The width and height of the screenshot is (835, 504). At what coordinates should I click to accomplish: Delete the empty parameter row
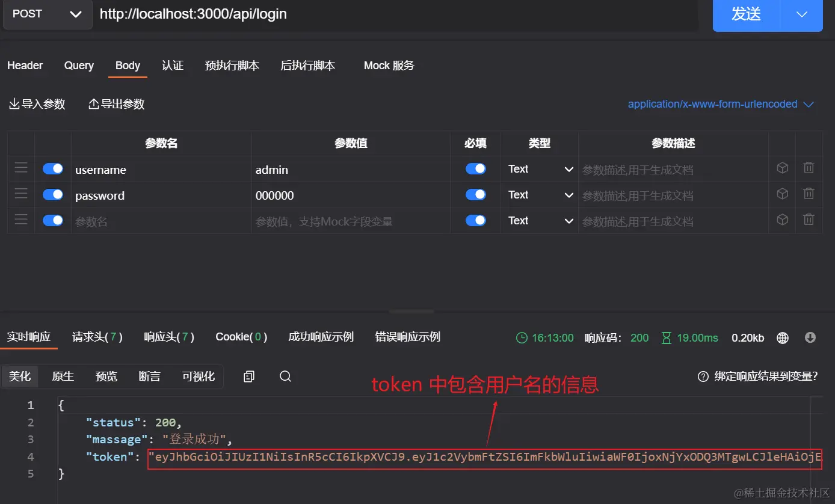tap(809, 220)
